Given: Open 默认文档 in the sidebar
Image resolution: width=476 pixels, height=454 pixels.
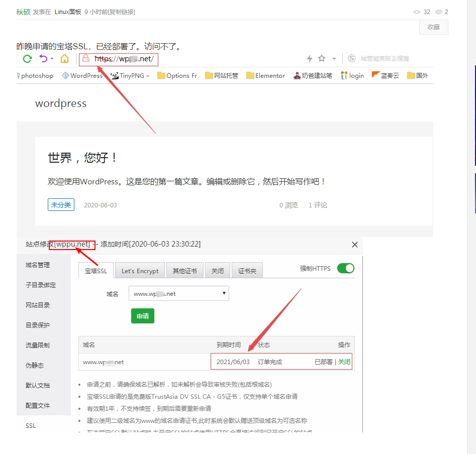Looking at the screenshot, I should point(38,386).
